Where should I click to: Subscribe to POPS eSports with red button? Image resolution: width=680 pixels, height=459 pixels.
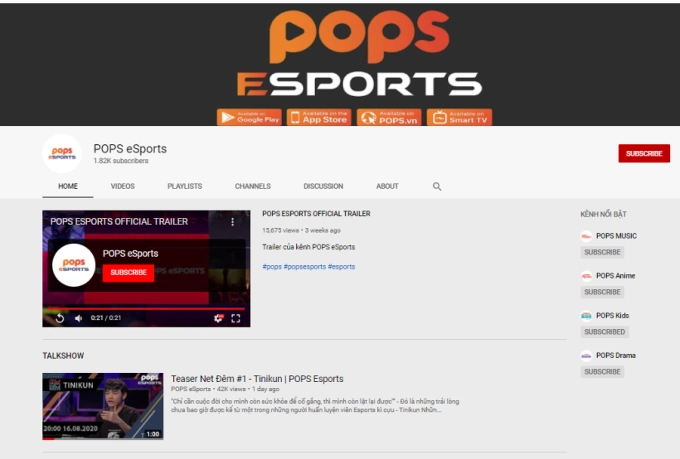tap(644, 154)
